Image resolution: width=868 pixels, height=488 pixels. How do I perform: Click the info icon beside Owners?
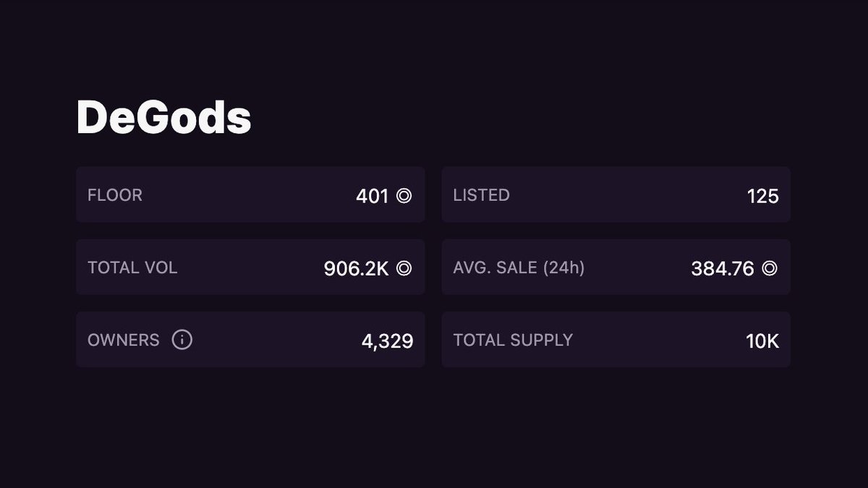pyautogui.click(x=182, y=340)
